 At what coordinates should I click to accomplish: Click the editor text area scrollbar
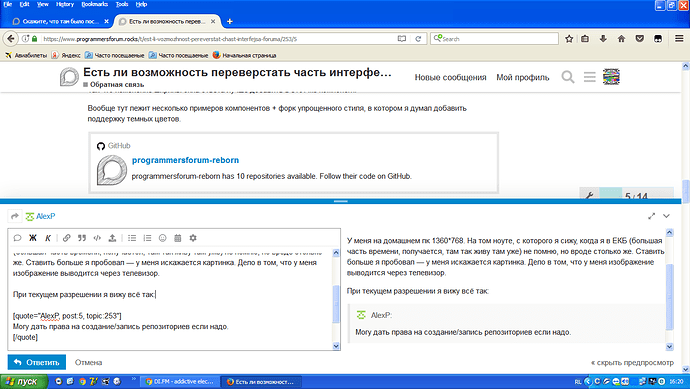click(x=336, y=299)
